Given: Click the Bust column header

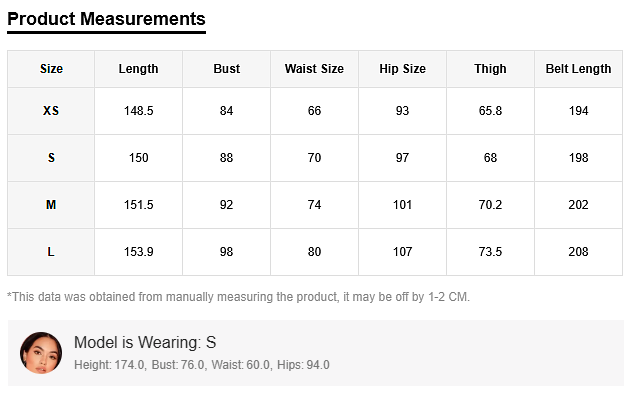Looking at the screenshot, I should point(227,69).
